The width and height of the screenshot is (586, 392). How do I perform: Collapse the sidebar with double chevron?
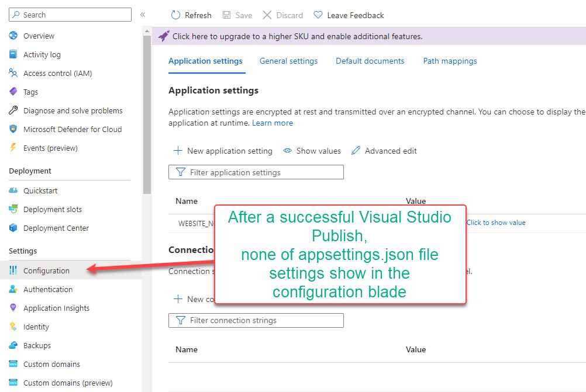(142, 15)
